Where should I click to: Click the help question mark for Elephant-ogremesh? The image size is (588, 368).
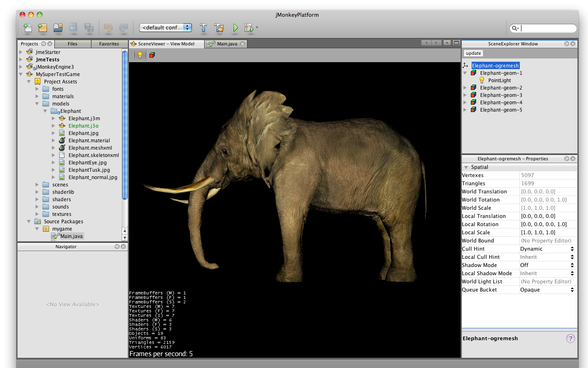(570, 339)
